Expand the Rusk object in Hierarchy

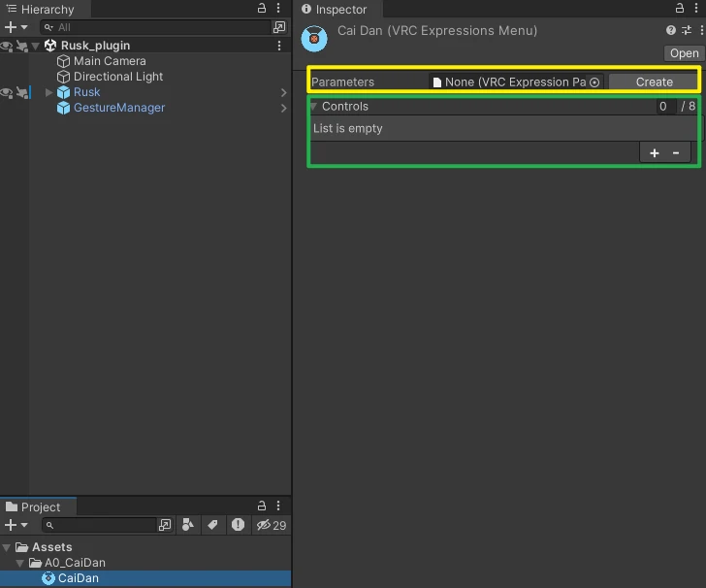pyautogui.click(x=49, y=92)
